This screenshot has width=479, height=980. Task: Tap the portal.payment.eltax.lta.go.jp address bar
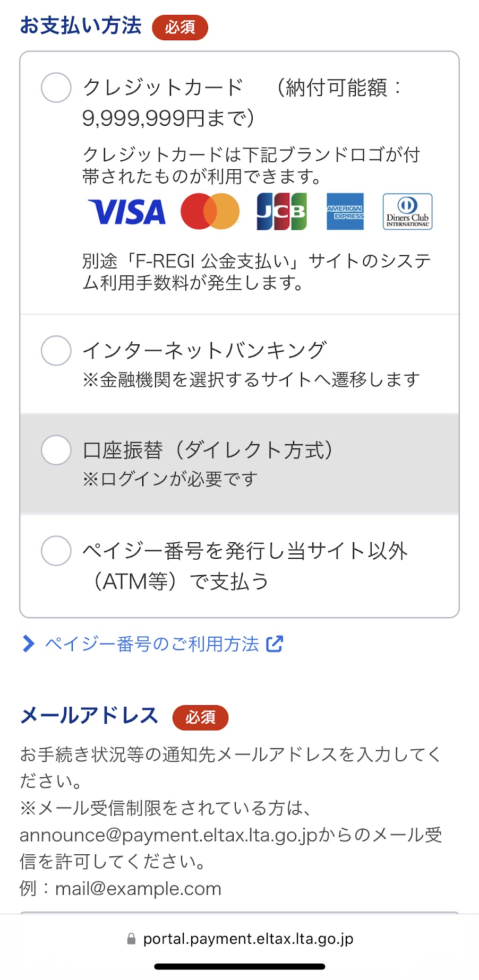coord(248,939)
